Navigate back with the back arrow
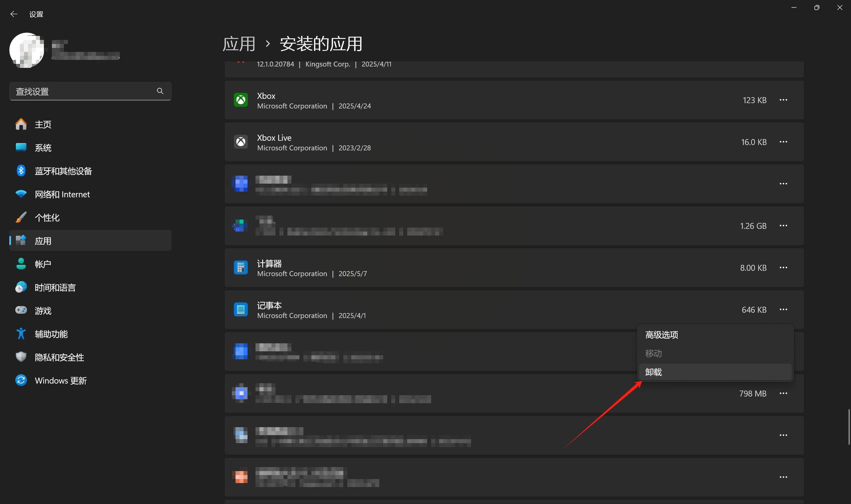 [14, 14]
